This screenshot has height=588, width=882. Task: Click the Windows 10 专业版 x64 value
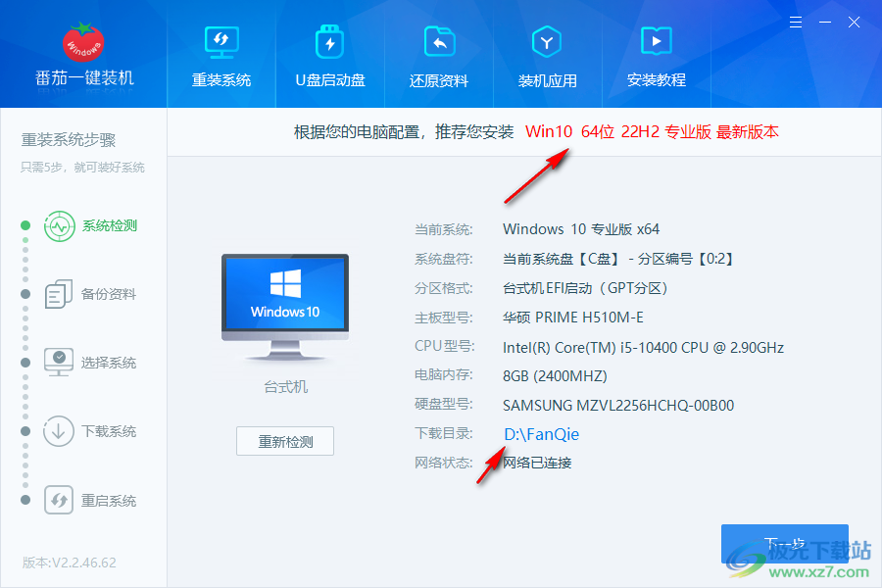(x=581, y=229)
